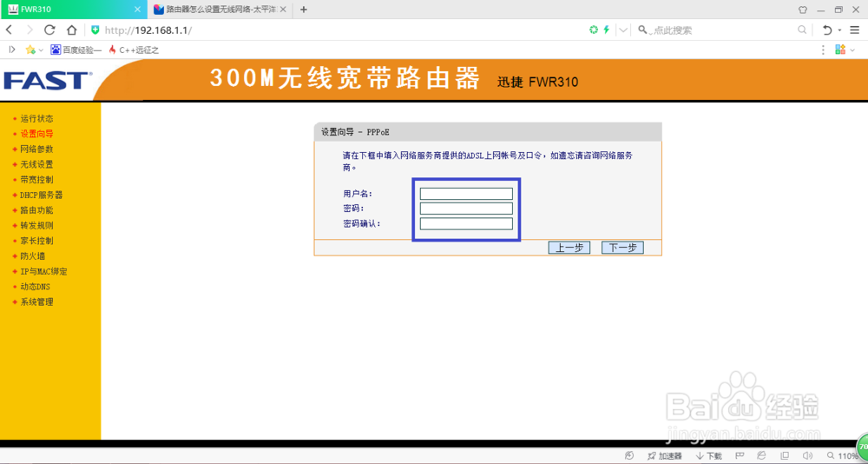Mute page sound via speaker icon
The width and height of the screenshot is (868, 464).
coord(806,455)
